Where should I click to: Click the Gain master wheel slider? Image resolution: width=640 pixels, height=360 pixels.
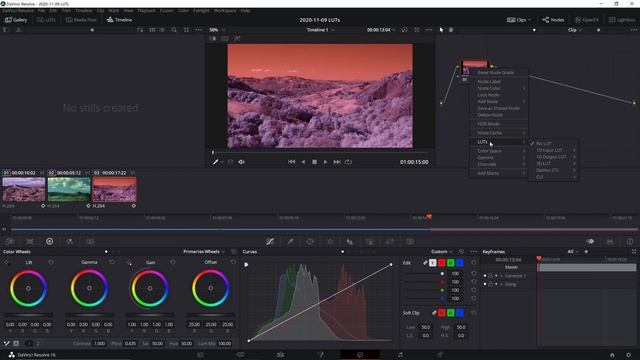click(x=150, y=315)
